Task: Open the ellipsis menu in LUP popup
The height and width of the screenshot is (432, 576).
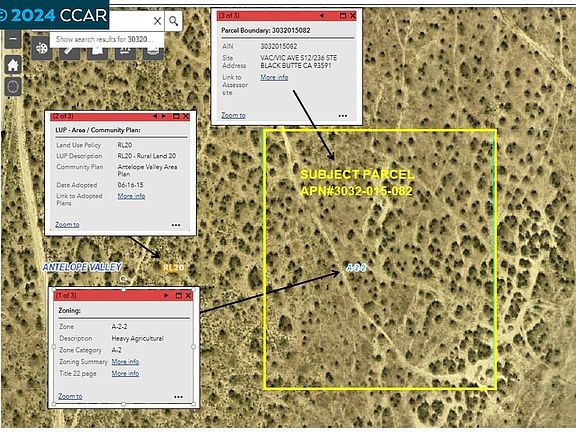Action: (x=176, y=225)
